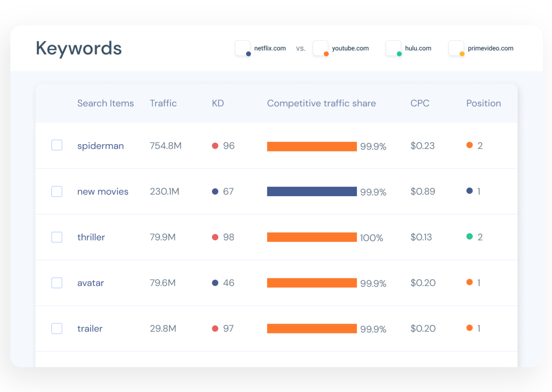This screenshot has width=552, height=392.
Task: Open the CPC column sorting options
Action: click(x=420, y=103)
